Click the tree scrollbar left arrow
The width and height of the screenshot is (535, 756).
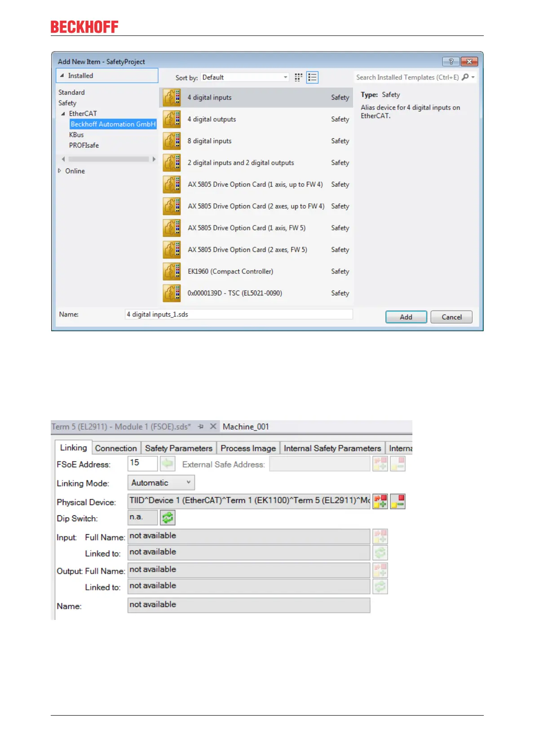[x=63, y=159]
